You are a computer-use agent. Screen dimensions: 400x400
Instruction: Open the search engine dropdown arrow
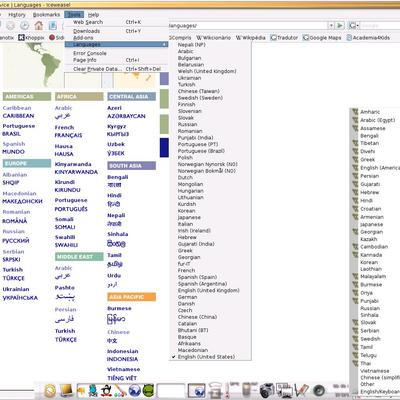[x=357, y=25]
